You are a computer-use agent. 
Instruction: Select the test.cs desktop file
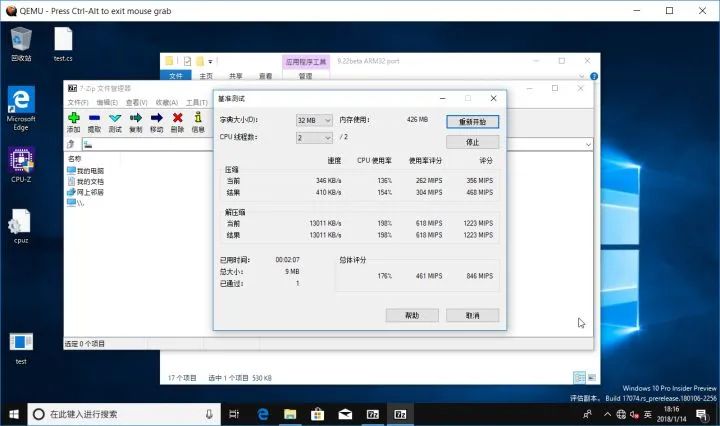click(x=63, y=44)
